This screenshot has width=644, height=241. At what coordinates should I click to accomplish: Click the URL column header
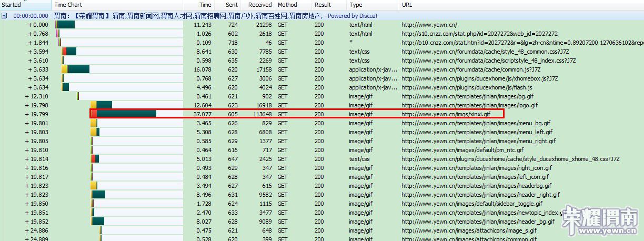click(407, 5)
